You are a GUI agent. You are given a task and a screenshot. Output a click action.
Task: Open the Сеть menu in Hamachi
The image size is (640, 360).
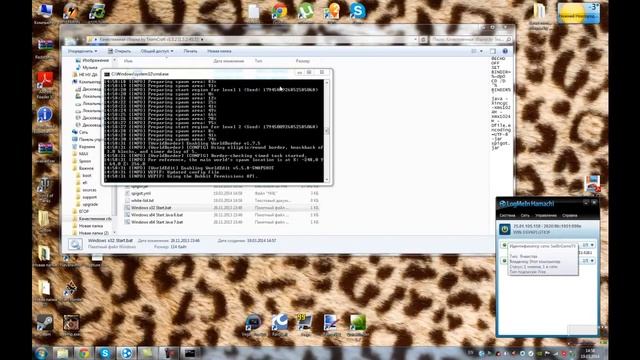[525, 215]
